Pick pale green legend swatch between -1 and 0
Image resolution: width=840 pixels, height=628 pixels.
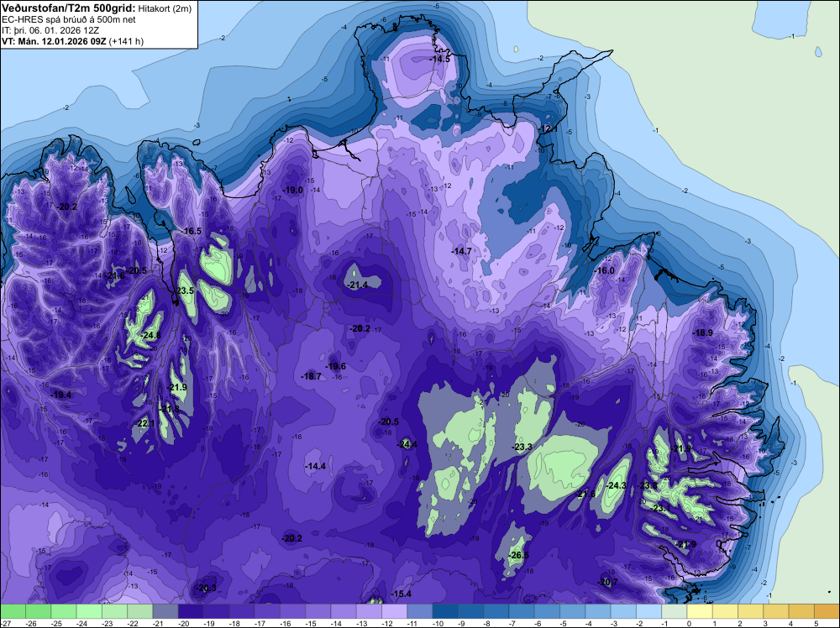click(x=675, y=611)
